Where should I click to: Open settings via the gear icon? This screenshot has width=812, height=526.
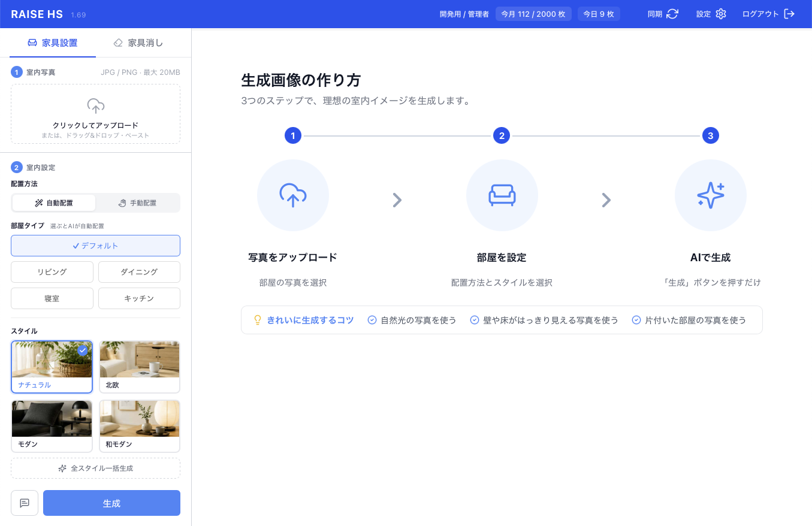(720, 14)
